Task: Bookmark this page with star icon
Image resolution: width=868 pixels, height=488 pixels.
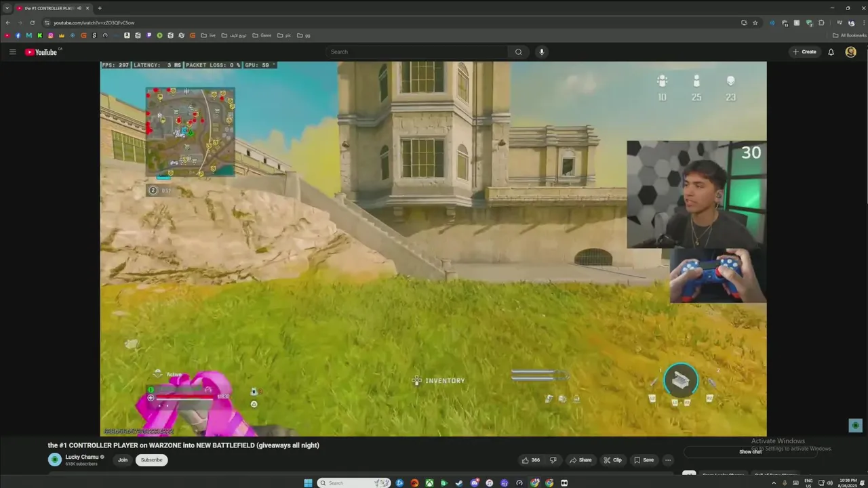Action: 755,22
